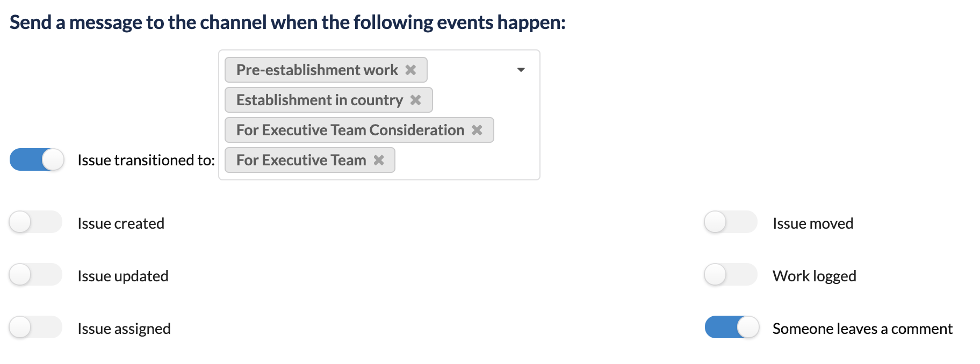This screenshot has height=364, width=980.
Task: Enable "Issue created" notifications
Action: (35, 222)
